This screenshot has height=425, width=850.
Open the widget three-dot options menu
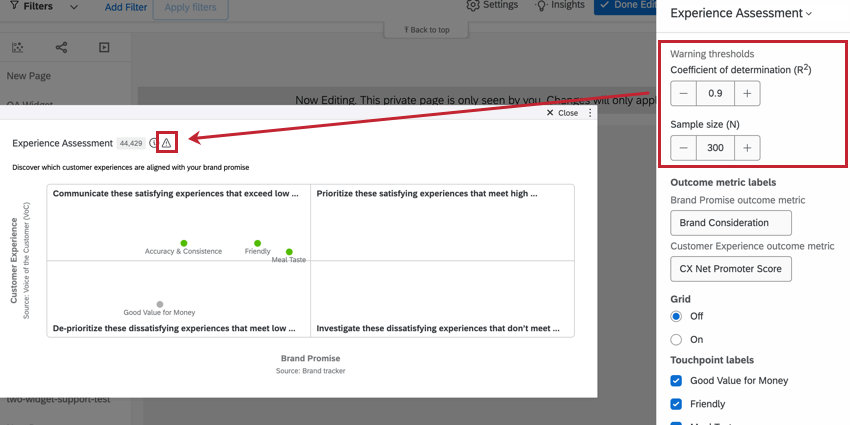click(x=590, y=113)
